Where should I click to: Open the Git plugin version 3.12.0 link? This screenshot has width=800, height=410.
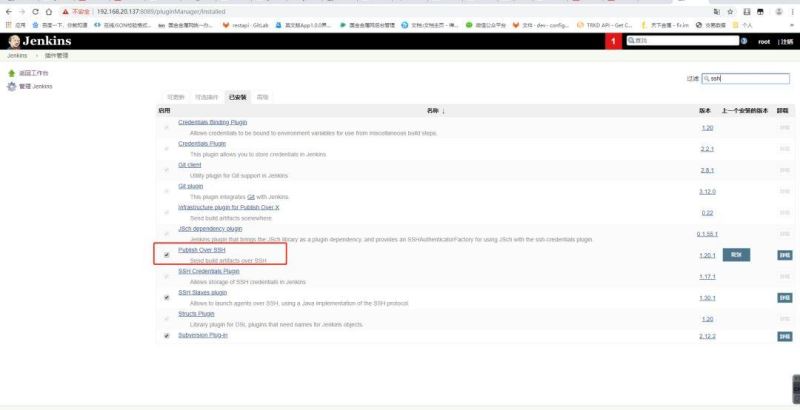(x=707, y=191)
